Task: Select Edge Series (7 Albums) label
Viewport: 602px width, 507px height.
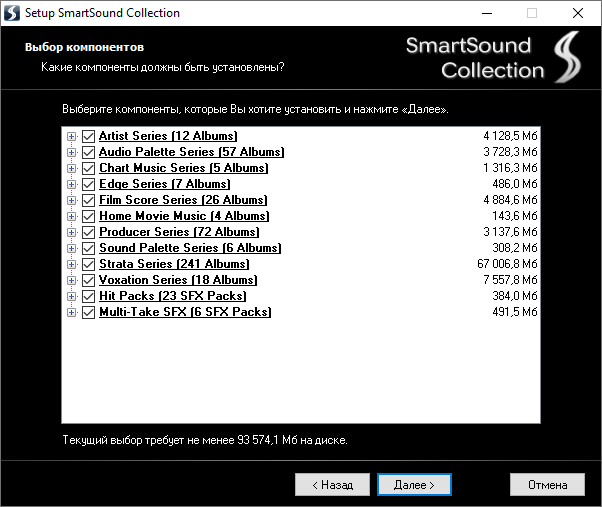Action: pos(164,184)
